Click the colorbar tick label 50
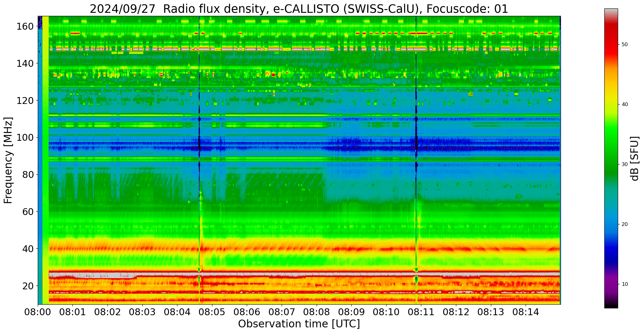 pos(625,45)
